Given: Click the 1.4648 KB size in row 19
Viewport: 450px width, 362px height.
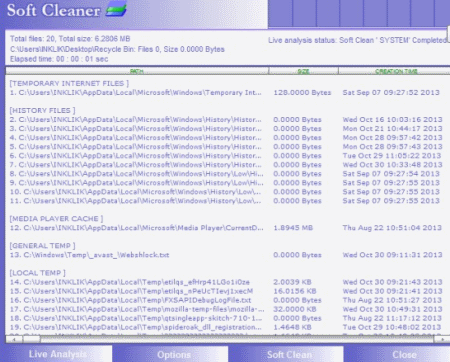Looking at the screenshot, I should [x=292, y=327].
